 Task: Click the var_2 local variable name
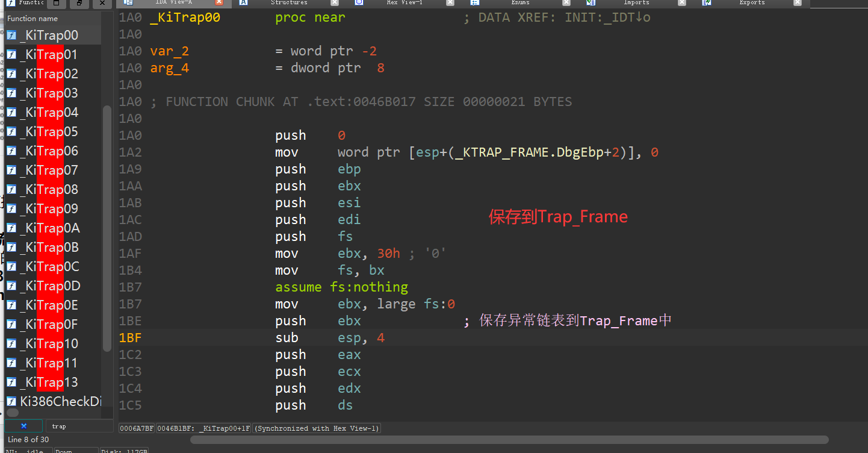coord(169,51)
